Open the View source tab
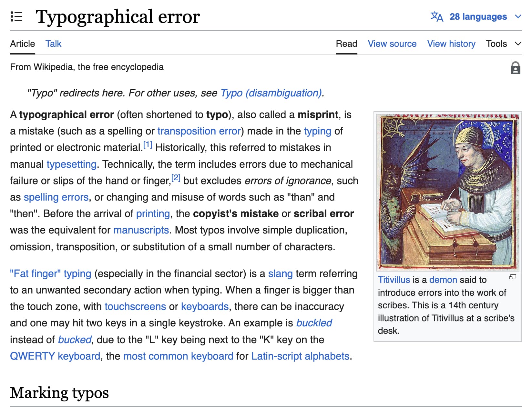 click(392, 44)
